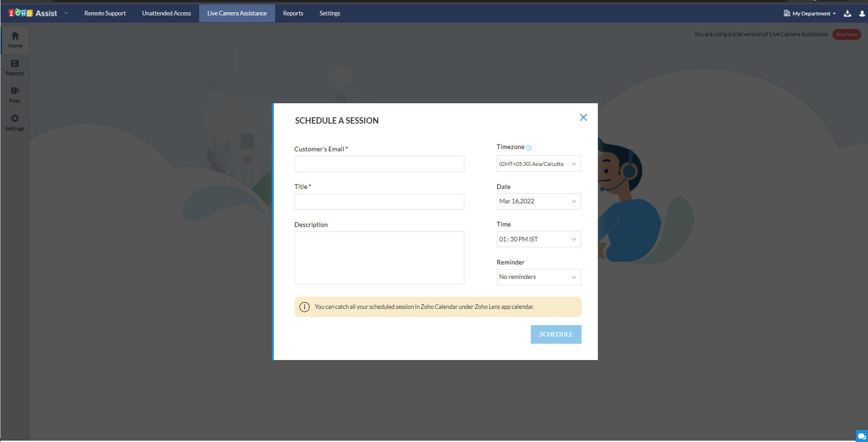Open Settings gear in left sidebar
The image size is (868, 442).
[x=15, y=122]
